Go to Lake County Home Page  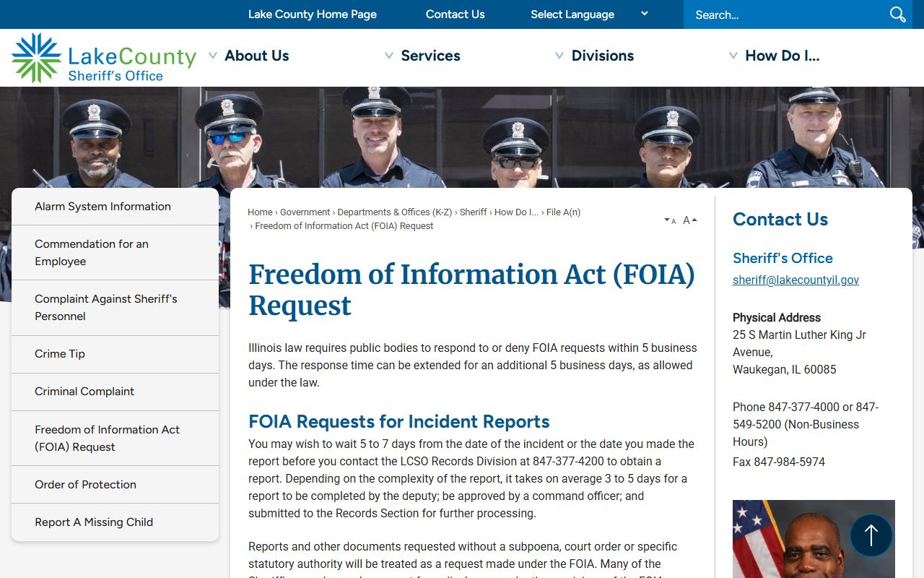point(313,14)
